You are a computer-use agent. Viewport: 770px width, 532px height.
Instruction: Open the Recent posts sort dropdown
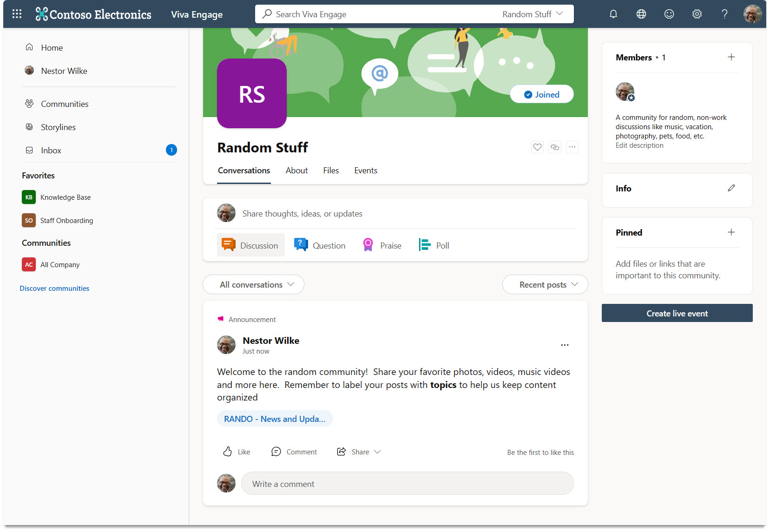545,284
